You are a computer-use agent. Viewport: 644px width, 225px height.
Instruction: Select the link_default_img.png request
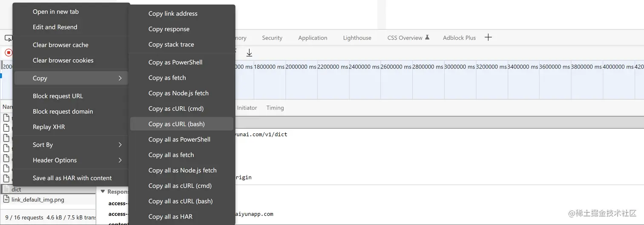[x=48, y=199]
